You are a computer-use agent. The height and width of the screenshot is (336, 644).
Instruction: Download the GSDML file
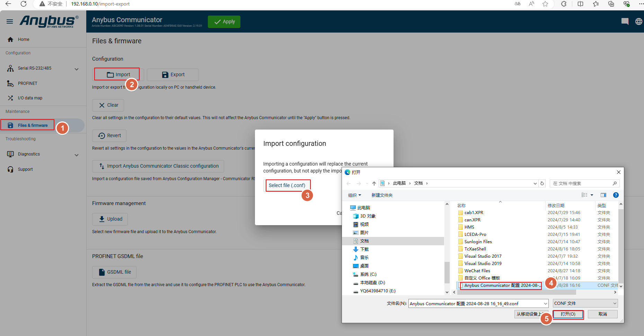114,272
